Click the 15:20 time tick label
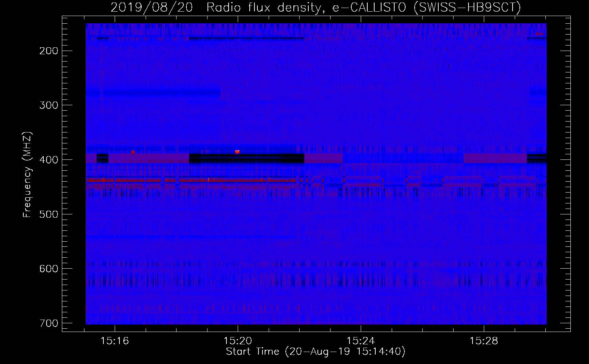The width and height of the screenshot is (589, 364). point(238,341)
